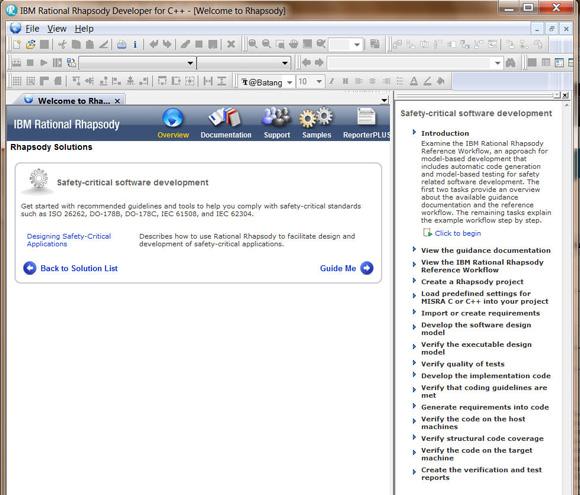Image resolution: width=580 pixels, height=495 pixels.
Task: Open the Samples gears icon
Action: pyautogui.click(x=316, y=117)
